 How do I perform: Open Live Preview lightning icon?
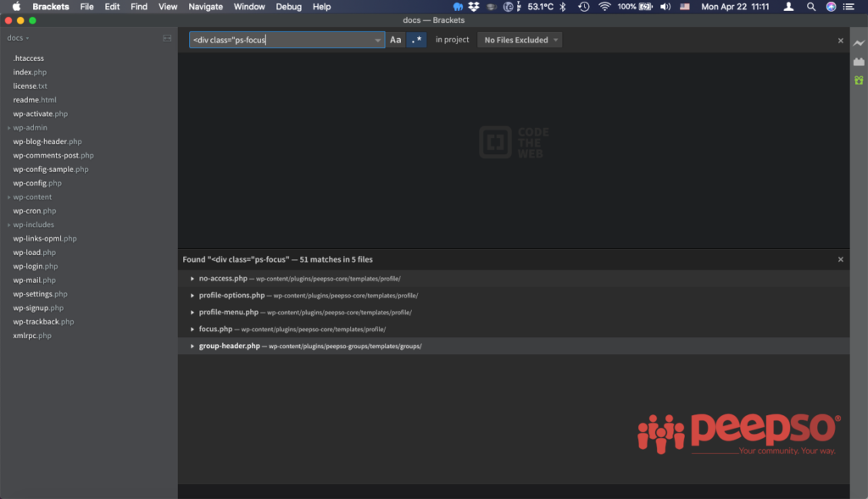(x=859, y=43)
